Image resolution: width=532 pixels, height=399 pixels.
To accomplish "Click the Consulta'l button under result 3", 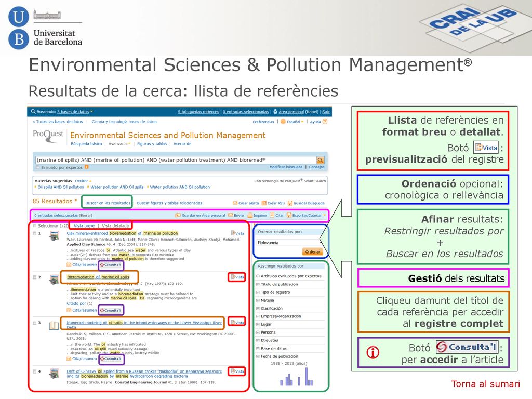I will 111,358.
